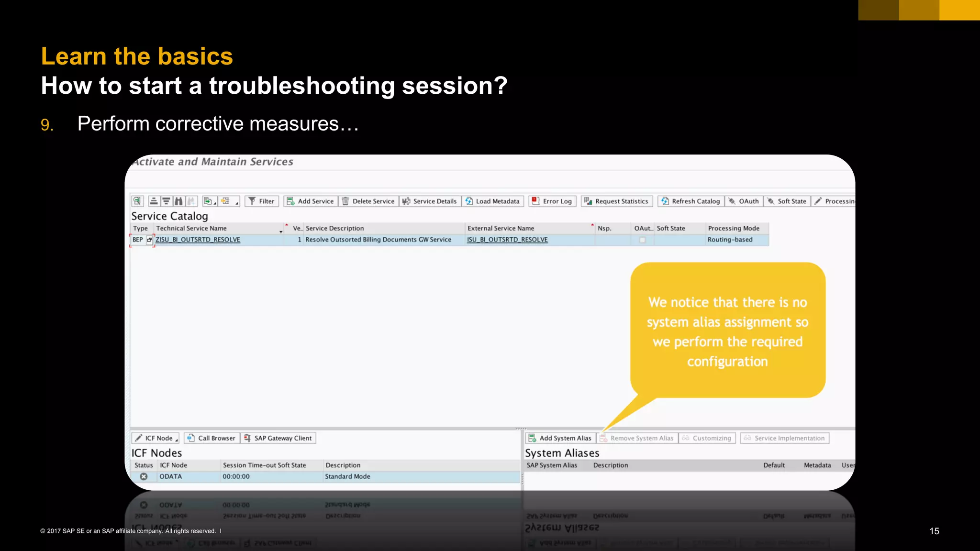This screenshot has width=980, height=551.
Task: Click the Filter button
Action: (x=262, y=201)
